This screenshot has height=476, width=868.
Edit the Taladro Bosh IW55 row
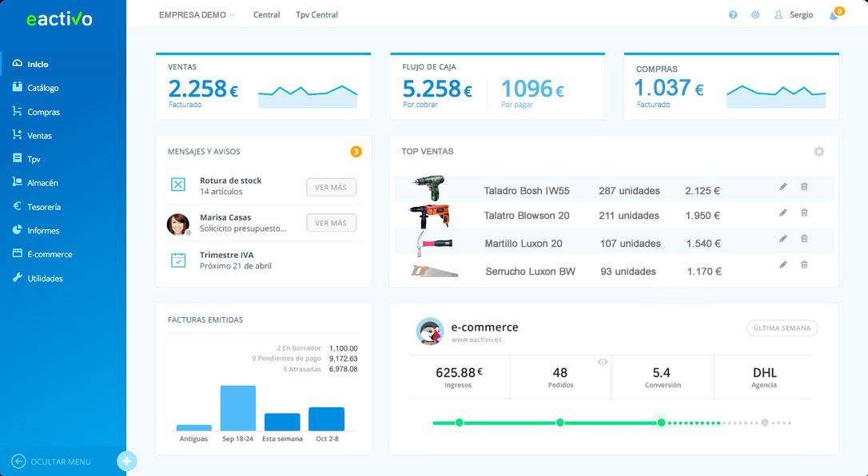(782, 187)
